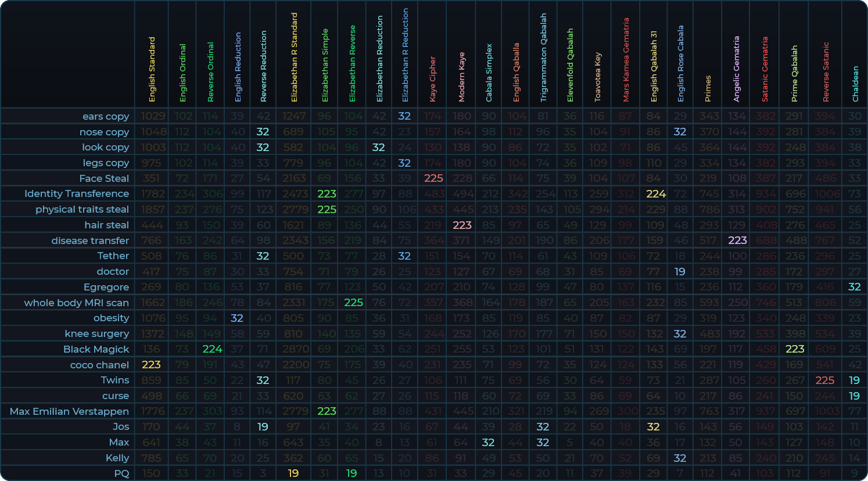Click the Black Magick row label

coord(96,349)
